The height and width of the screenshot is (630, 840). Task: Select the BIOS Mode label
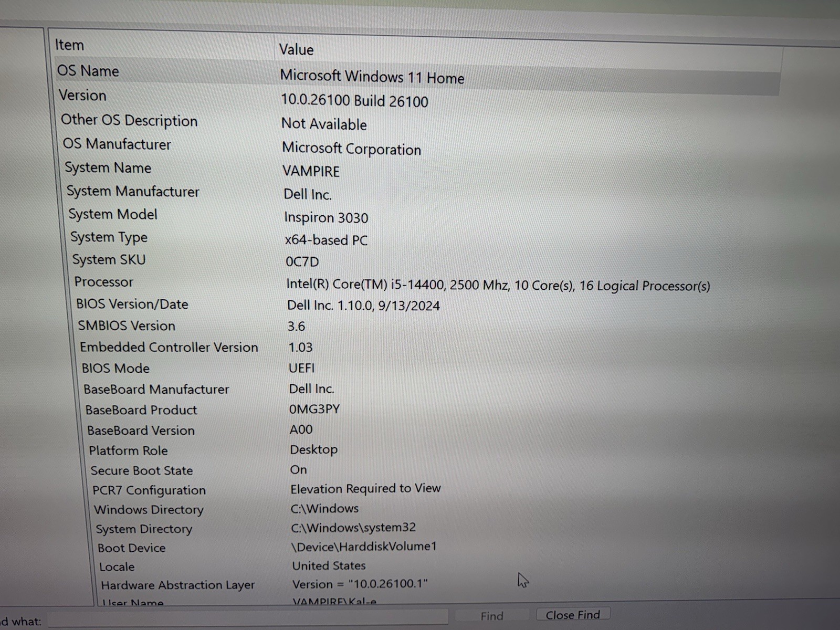click(115, 369)
